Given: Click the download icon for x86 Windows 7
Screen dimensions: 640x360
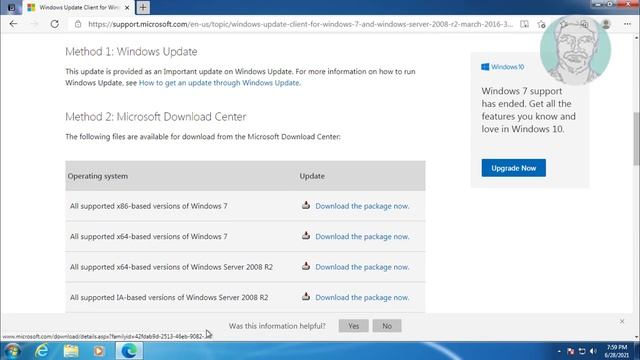Looking at the screenshot, I should pyautogui.click(x=306, y=205).
